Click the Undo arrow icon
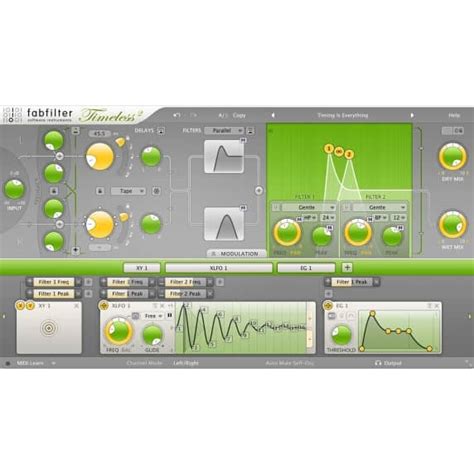Image resolution: width=474 pixels, height=474 pixels. pyautogui.click(x=177, y=115)
